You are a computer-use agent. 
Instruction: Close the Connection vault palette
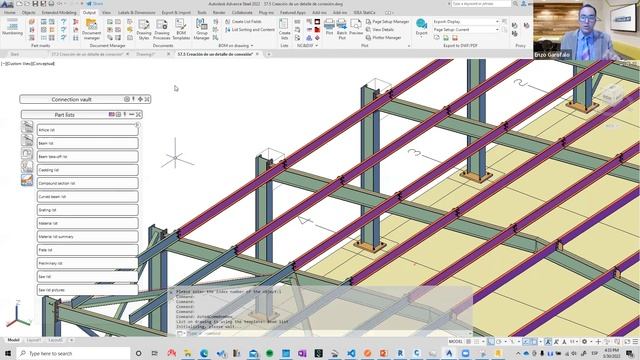(147, 99)
